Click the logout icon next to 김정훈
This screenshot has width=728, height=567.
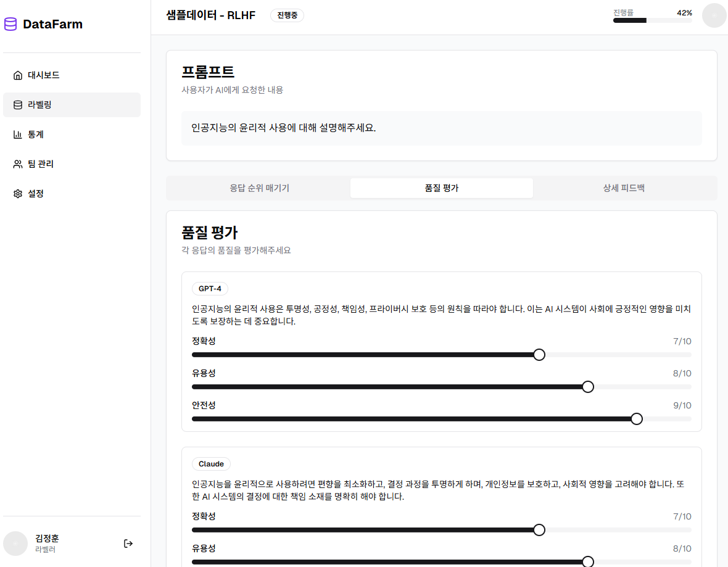[128, 543]
